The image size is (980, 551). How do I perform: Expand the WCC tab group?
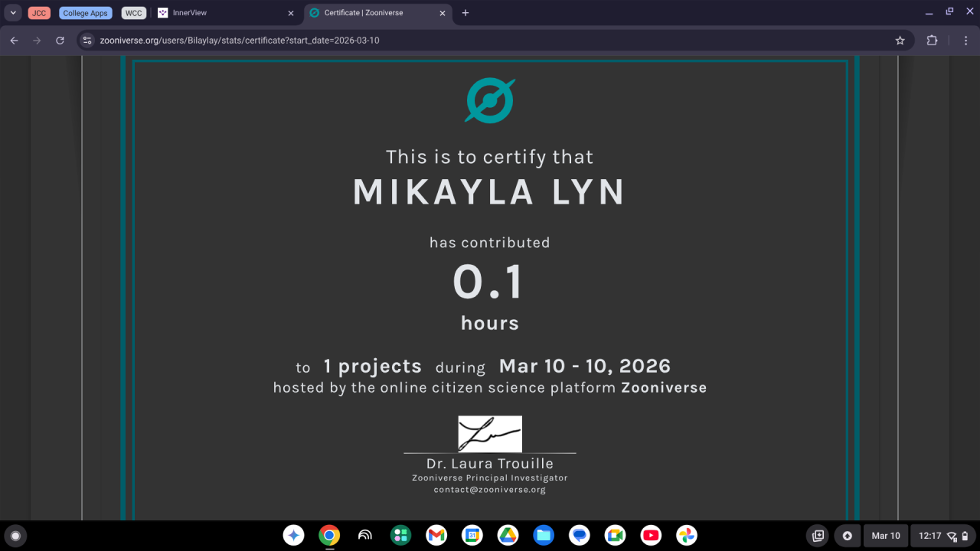134,13
